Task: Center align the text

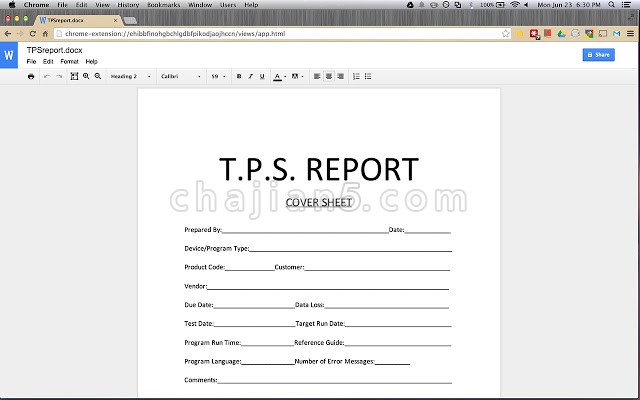Action: 329,76
